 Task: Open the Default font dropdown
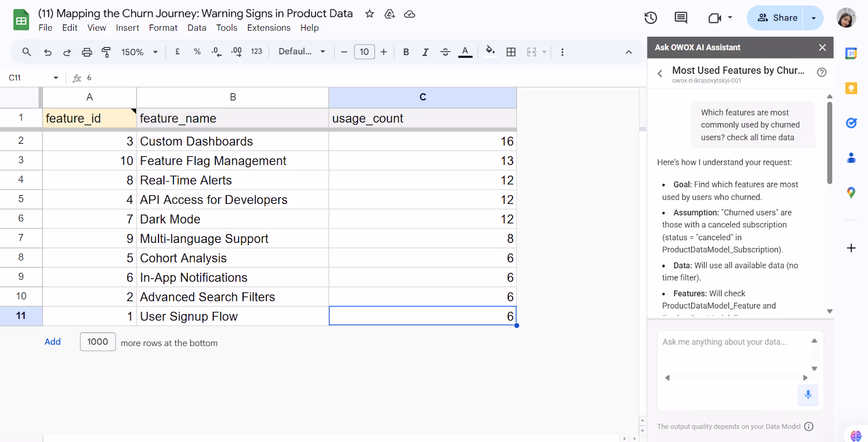point(302,52)
